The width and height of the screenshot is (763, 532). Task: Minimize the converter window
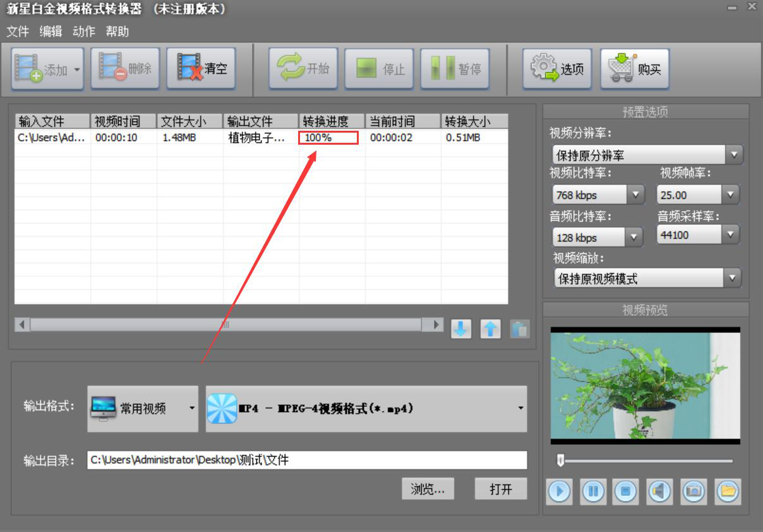click(x=732, y=8)
